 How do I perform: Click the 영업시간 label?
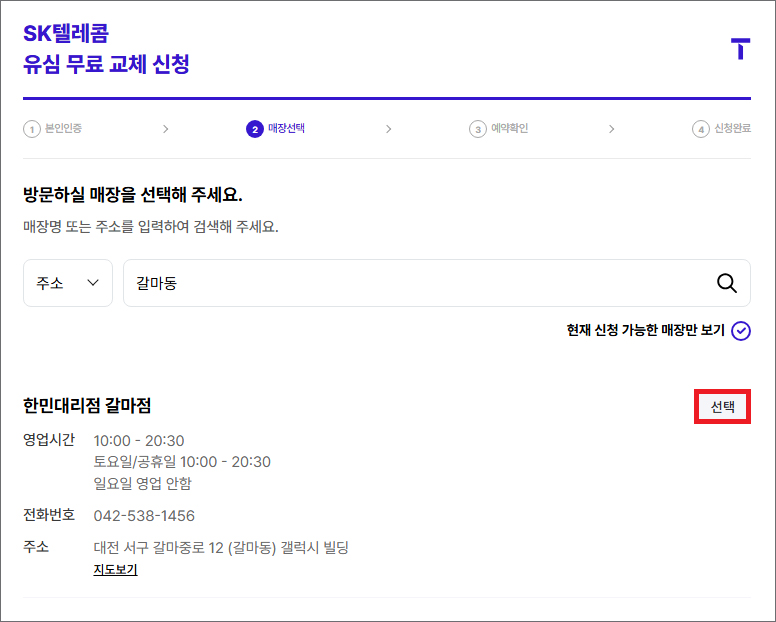[49, 439]
